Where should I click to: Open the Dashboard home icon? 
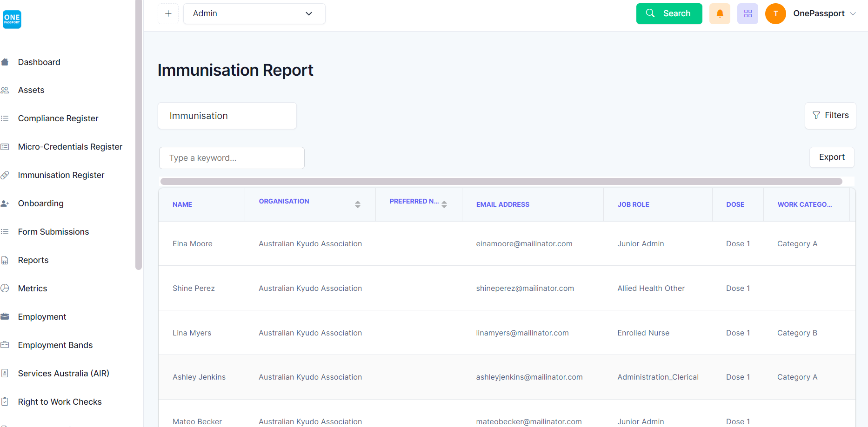(x=5, y=62)
